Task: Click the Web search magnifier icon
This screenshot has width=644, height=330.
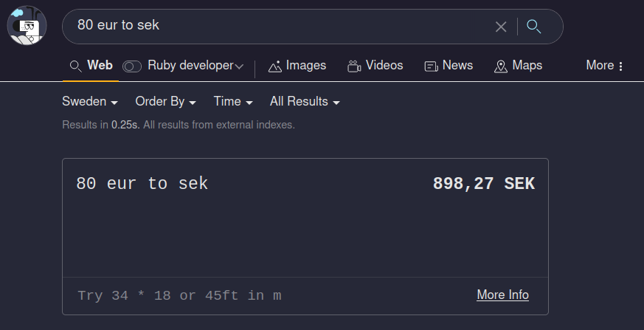Action: pos(75,66)
